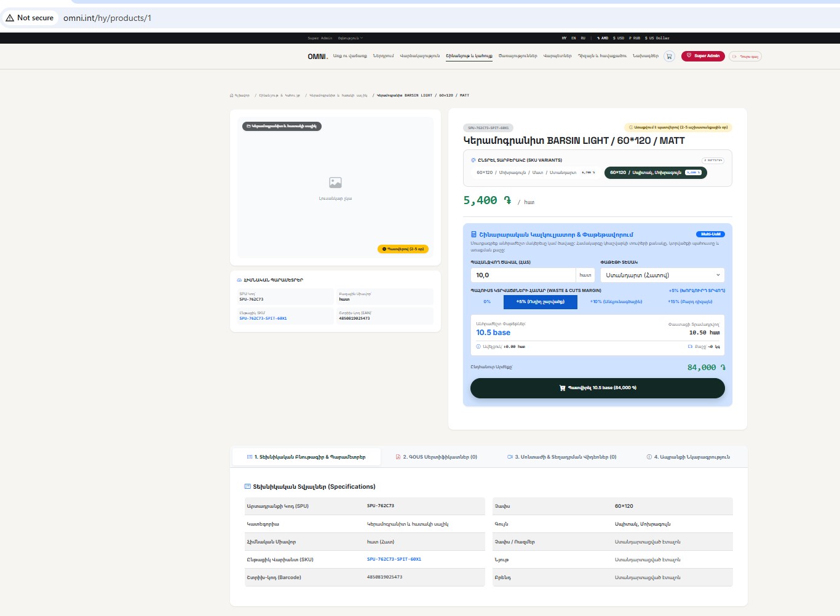Viewport: 840px width, 616px height.
Task: Click the image placeholder icon
Action: [335, 183]
